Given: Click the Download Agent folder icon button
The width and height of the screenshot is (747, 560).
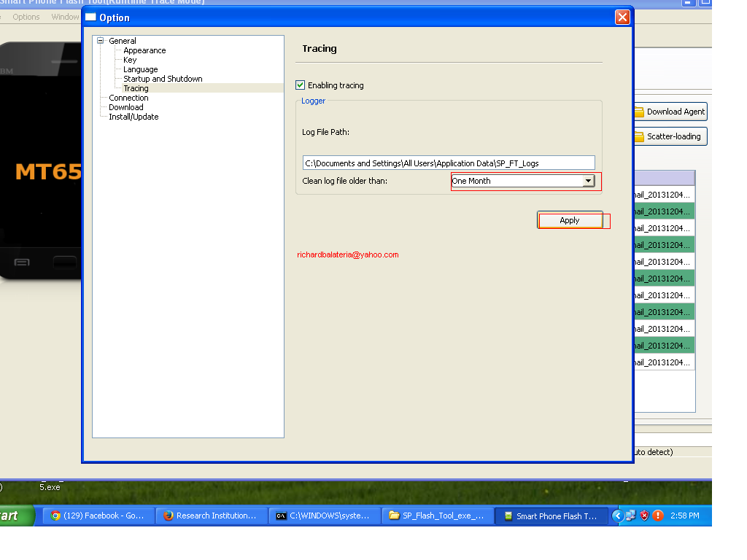Looking at the screenshot, I should (x=670, y=112).
